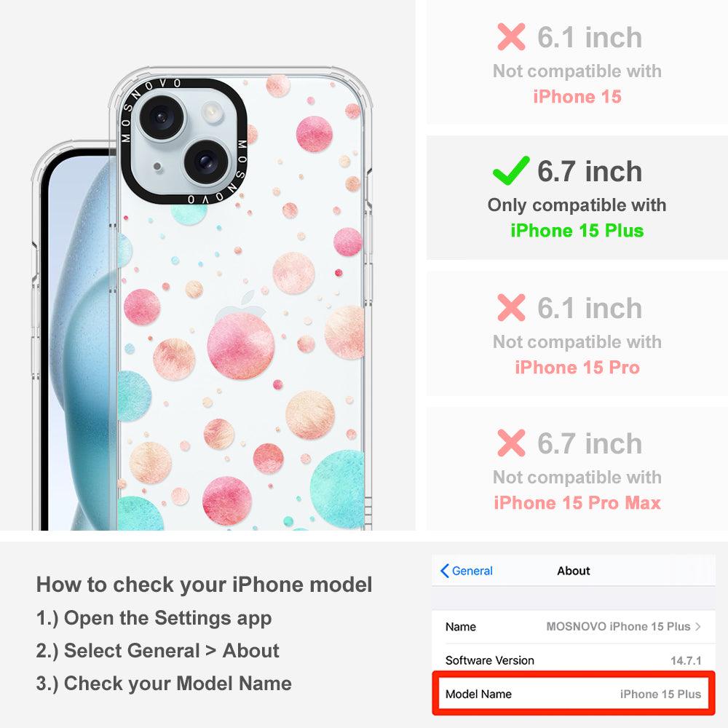Click the About title in settings header
This screenshot has height=728, width=728.
point(574,571)
